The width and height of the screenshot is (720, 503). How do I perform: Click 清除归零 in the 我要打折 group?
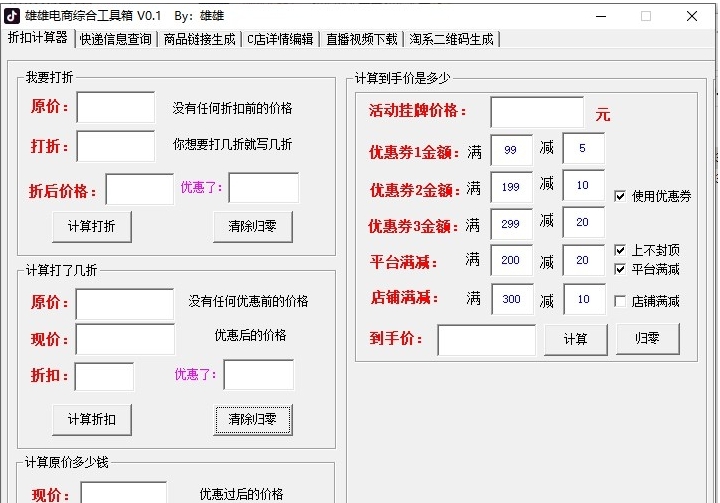point(253,226)
